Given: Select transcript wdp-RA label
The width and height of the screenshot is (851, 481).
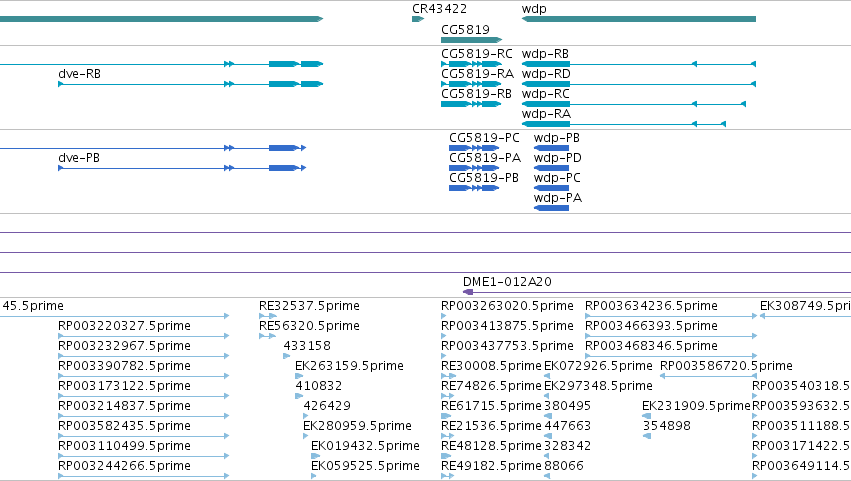Looking at the screenshot, I should point(546,114).
